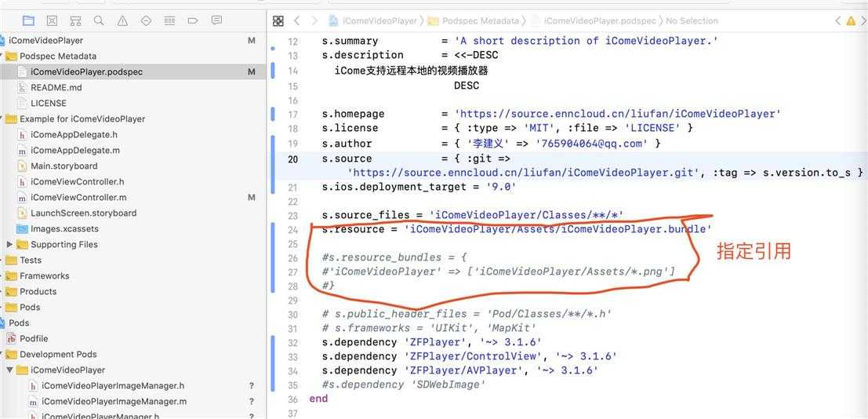The image size is (868, 419).
Task: Open the Podfile
Action: [34, 338]
